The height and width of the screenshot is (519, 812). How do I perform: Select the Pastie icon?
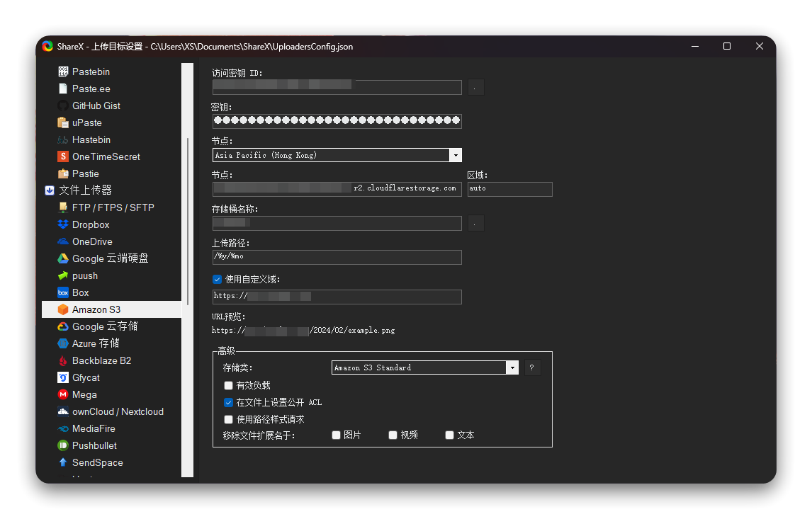pyautogui.click(x=63, y=173)
